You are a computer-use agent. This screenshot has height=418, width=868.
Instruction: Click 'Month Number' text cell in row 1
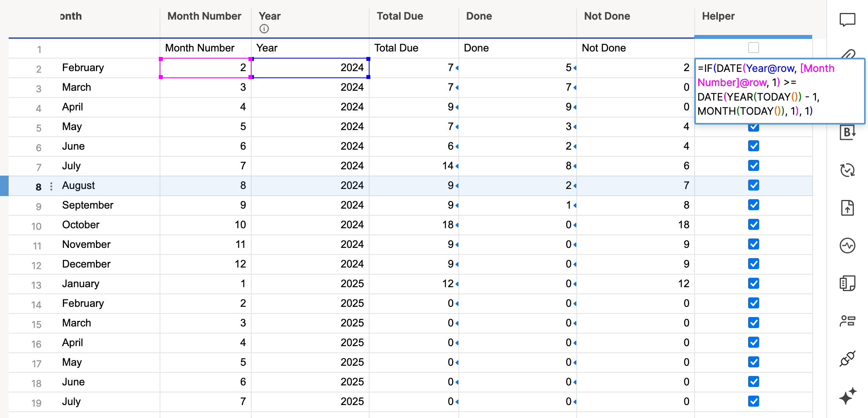coord(200,48)
